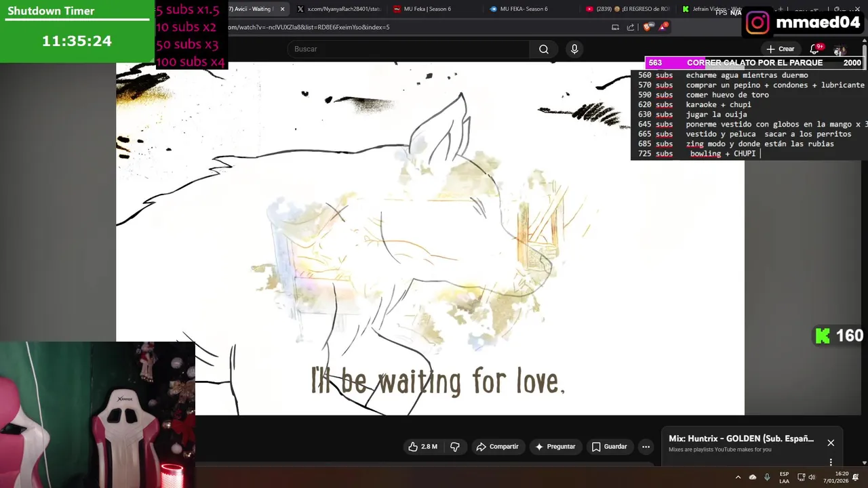Click the share page icon in address bar
The image size is (868, 488).
click(x=631, y=27)
